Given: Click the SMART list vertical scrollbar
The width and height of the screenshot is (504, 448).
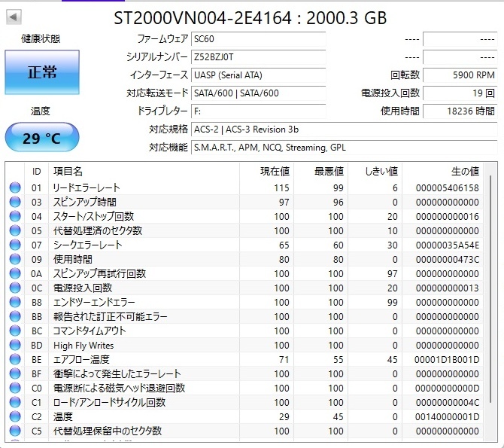Looking at the screenshot, I should point(490,288).
